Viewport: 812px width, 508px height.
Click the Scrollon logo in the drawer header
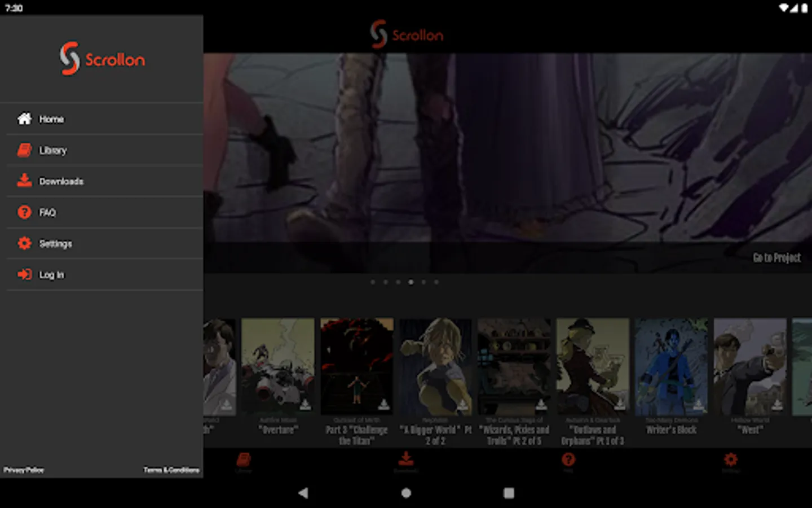coord(102,58)
